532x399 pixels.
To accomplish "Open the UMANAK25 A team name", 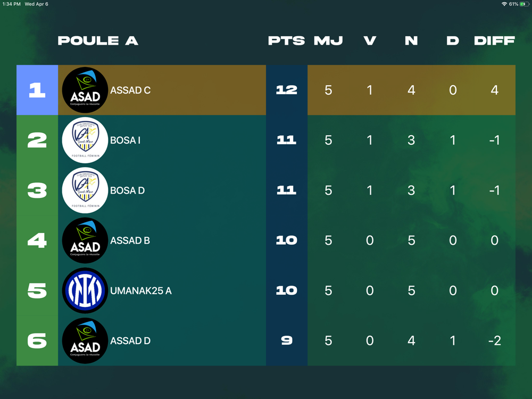I will point(141,291).
